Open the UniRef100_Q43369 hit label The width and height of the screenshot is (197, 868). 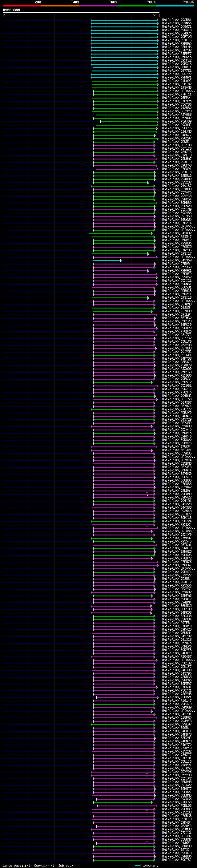coord(176,260)
